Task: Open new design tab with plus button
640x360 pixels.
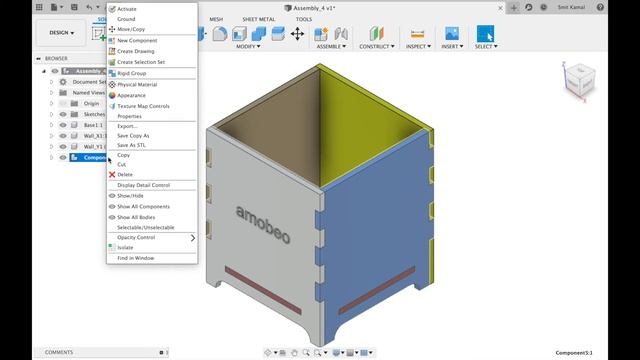Action: 513,7
